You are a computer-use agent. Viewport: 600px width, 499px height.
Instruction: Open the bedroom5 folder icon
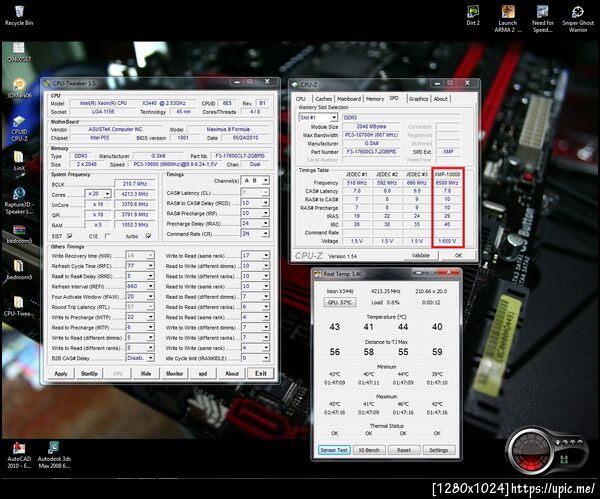click(19, 269)
